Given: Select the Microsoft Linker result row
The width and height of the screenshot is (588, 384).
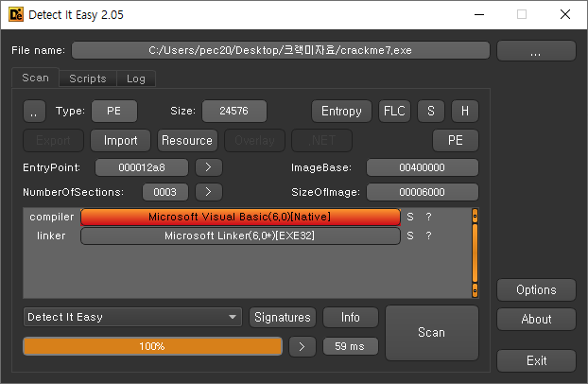Looking at the screenshot, I should pos(240,236).
